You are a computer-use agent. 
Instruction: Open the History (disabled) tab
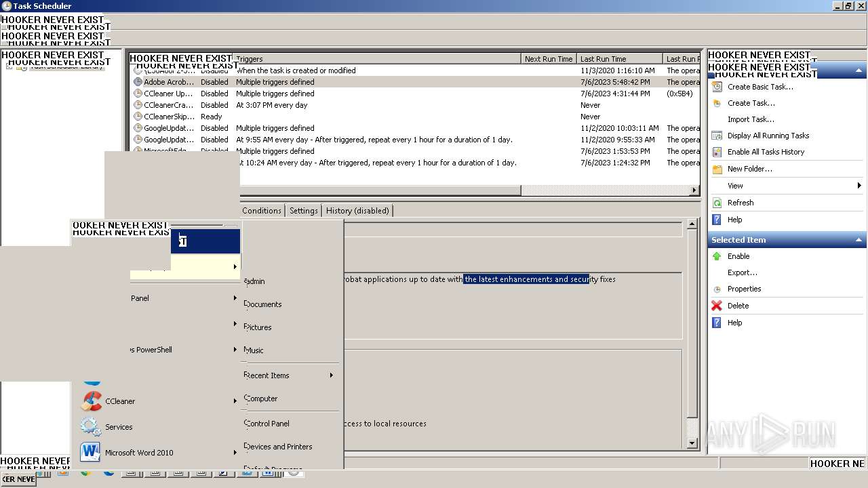tap(357, 211)
